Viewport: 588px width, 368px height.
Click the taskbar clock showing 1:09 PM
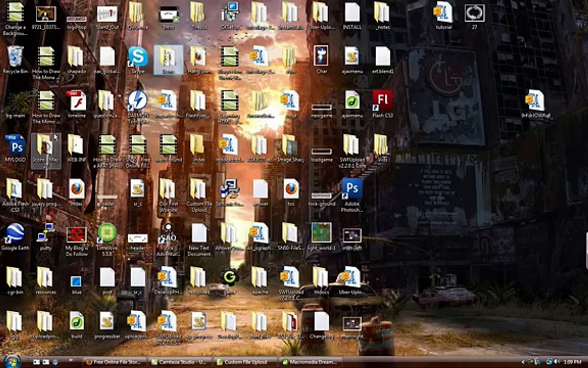pos(572,362)
